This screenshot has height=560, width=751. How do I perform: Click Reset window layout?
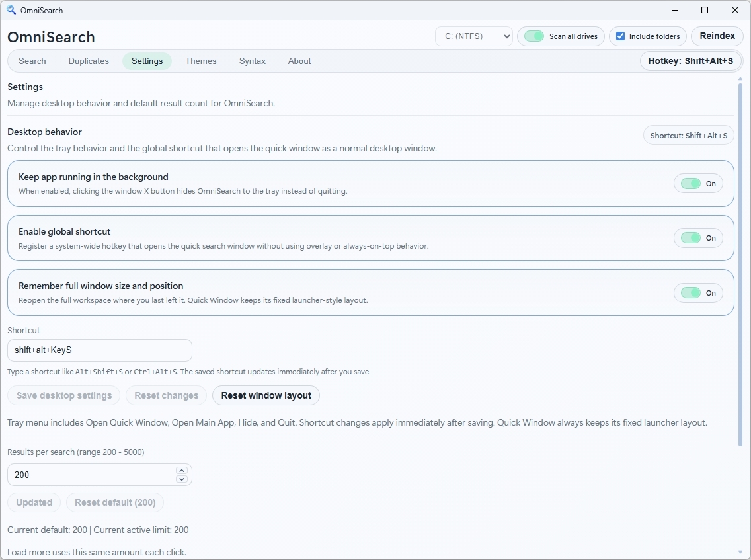point(266,395)
